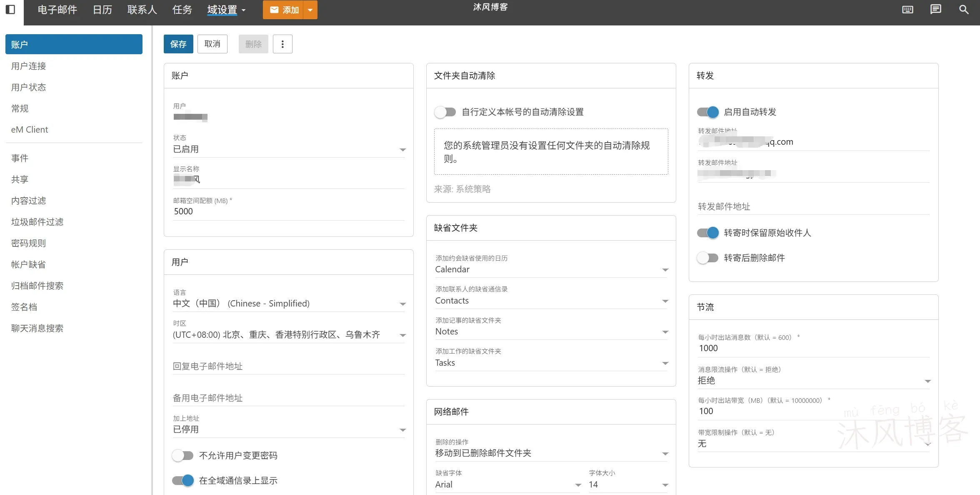This screenshot has height=495, width=980.
Task: Open the 带宽限制操作 dropdown
Action: (x=814, y=444)
